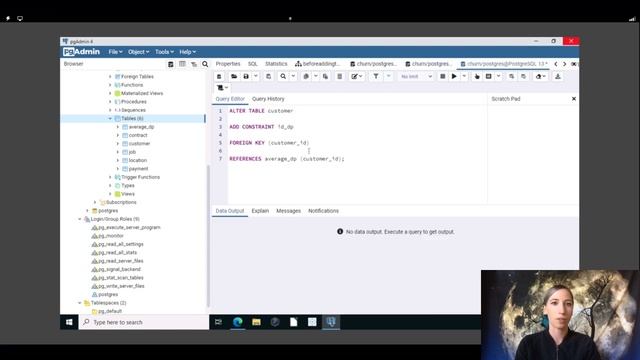
Task: Open the Save File dropdown arrow
Action: click(256, 76)
